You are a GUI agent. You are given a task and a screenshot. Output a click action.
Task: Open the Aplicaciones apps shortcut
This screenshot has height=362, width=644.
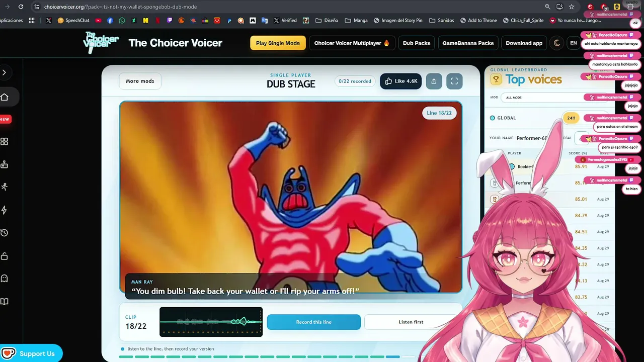point(11,21)
